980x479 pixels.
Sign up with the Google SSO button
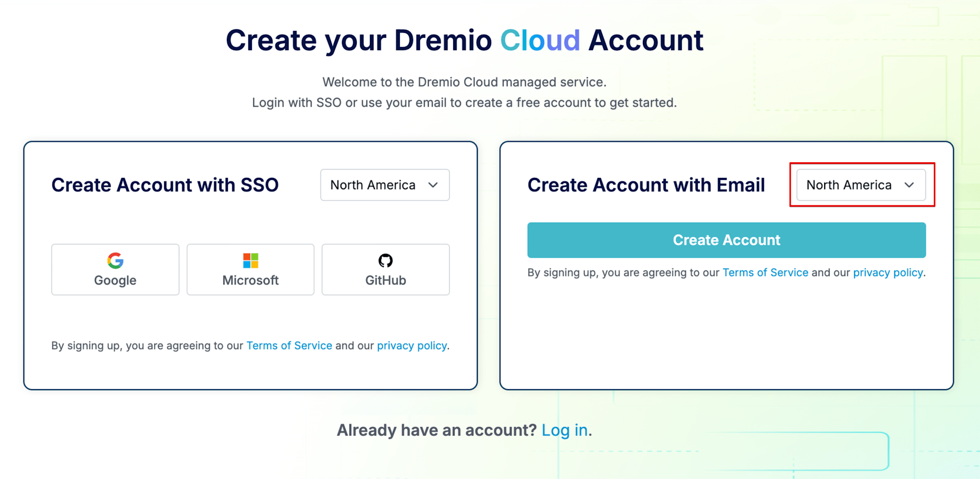(115, 270)
